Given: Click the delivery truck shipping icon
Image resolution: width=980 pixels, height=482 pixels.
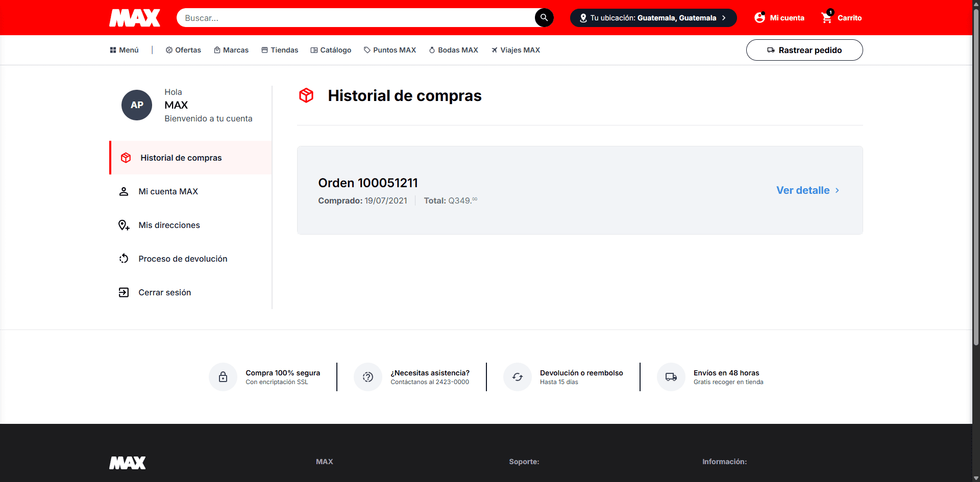Looking at the screenshot, I should pyautogui.click(x=671, y=377).
